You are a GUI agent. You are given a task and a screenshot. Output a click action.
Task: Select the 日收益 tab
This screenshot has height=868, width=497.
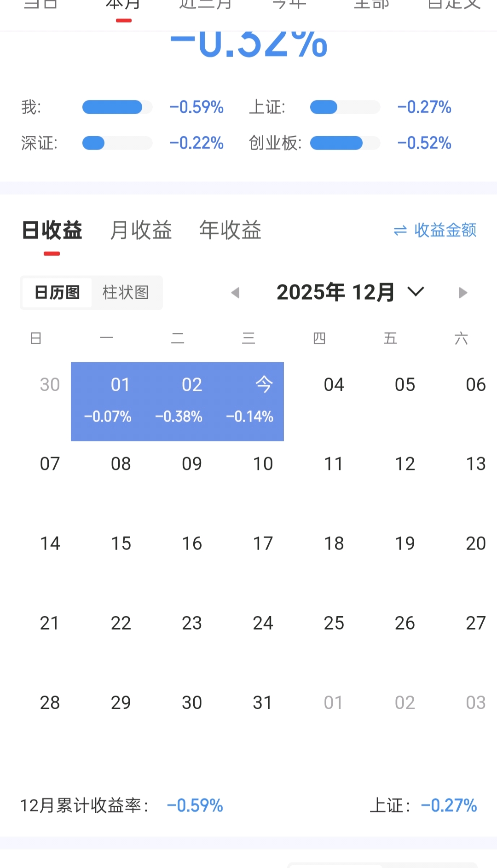[52, 230]
